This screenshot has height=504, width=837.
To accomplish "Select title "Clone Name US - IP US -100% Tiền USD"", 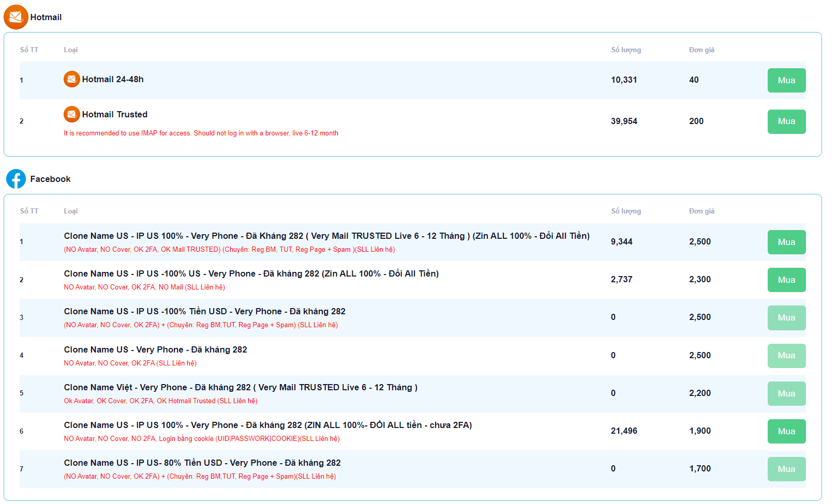I will [x=205, y=311].
